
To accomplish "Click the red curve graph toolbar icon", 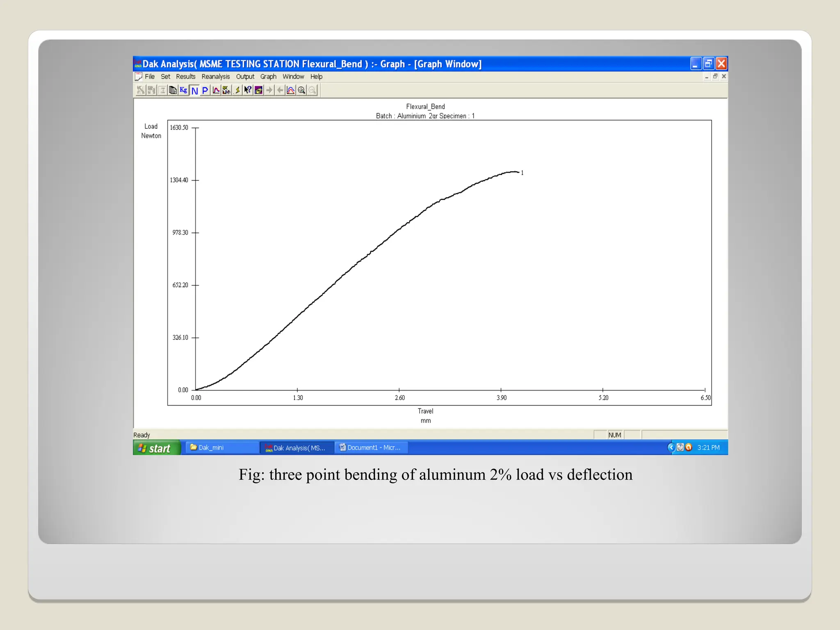I will pos(216,90).
